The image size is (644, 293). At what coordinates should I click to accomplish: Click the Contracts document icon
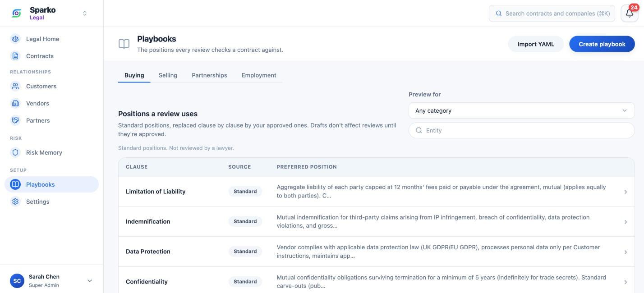pos(15,56)
